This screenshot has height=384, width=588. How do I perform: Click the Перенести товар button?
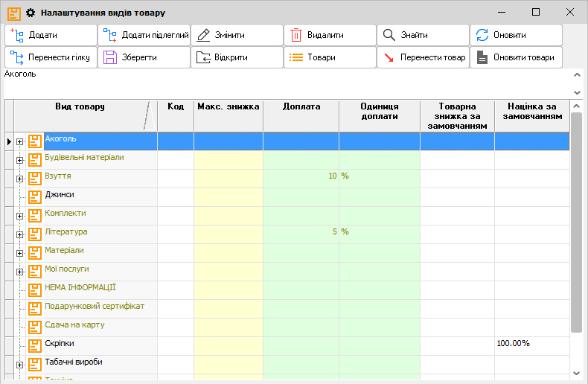[422, 57]
